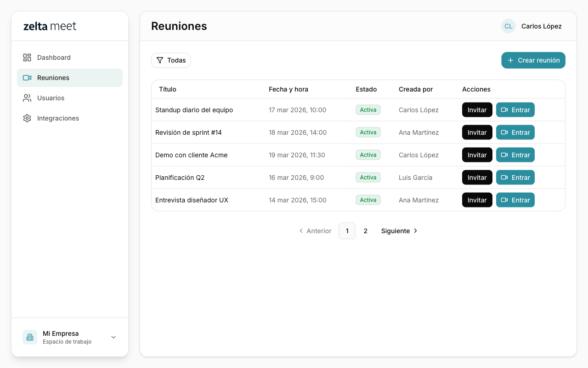
Task: Click the Siguiente arrow chevron
Action: click(x=415, y=230)
